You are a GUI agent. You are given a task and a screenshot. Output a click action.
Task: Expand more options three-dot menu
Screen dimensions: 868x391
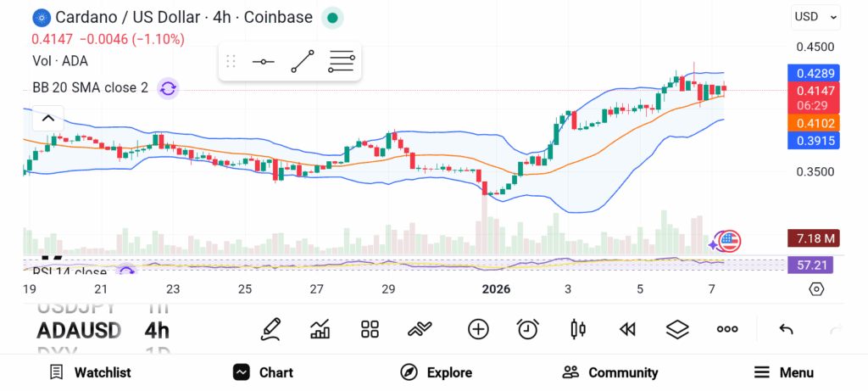pyautogui.click(x=727, y=329)
